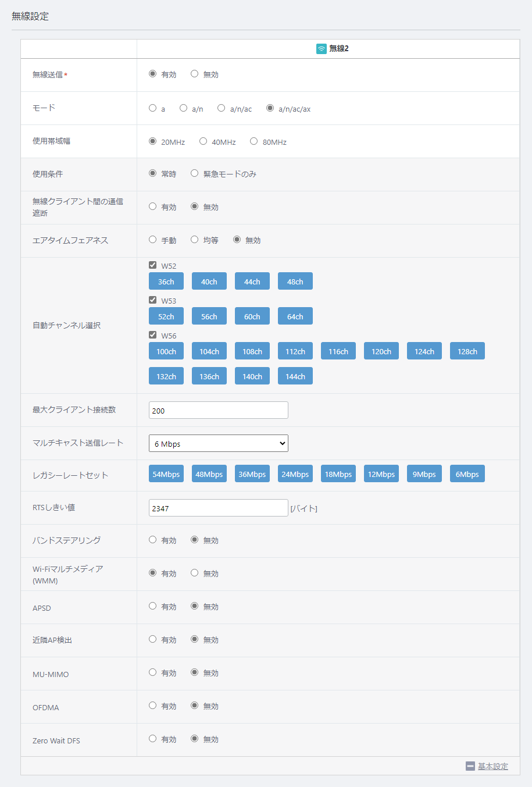
Task: Click the 自動チャンネル選択 row label
Action: pyautogui.click(x=67, y=325)
